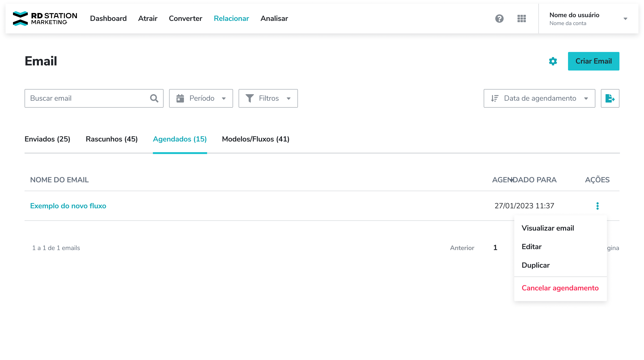Open the help question mark icon
Screen dimensions: 644x360
[499, 19]
